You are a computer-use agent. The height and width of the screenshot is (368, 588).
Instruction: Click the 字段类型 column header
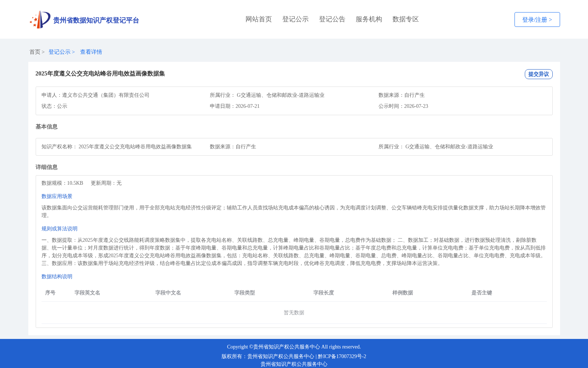click(245, 293)
